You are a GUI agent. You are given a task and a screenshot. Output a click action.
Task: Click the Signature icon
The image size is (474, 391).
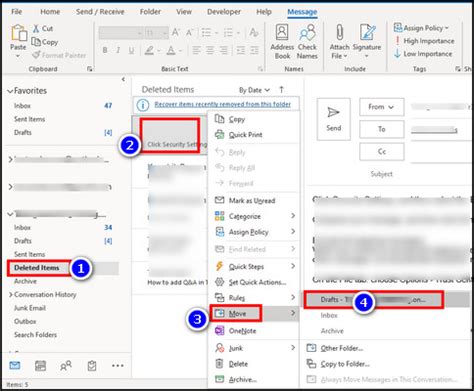click(367, 33)
